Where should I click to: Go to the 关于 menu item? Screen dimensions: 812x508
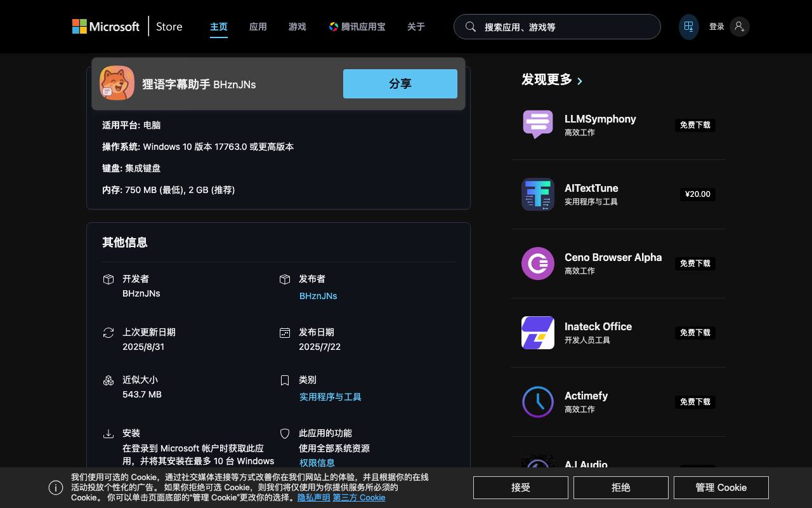tap(416, 27)
